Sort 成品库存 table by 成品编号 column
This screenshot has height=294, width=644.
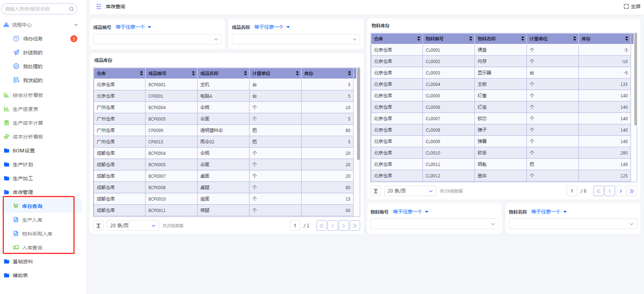coord(193,73)
